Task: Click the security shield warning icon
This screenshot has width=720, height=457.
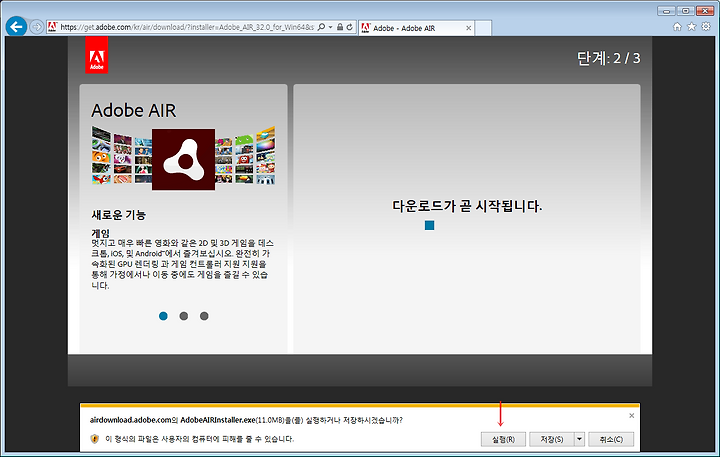Action: pos(95,439)
